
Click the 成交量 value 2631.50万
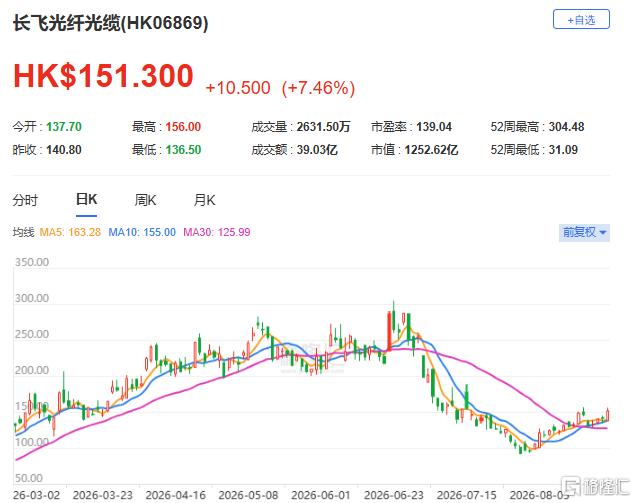coord(323,127)
